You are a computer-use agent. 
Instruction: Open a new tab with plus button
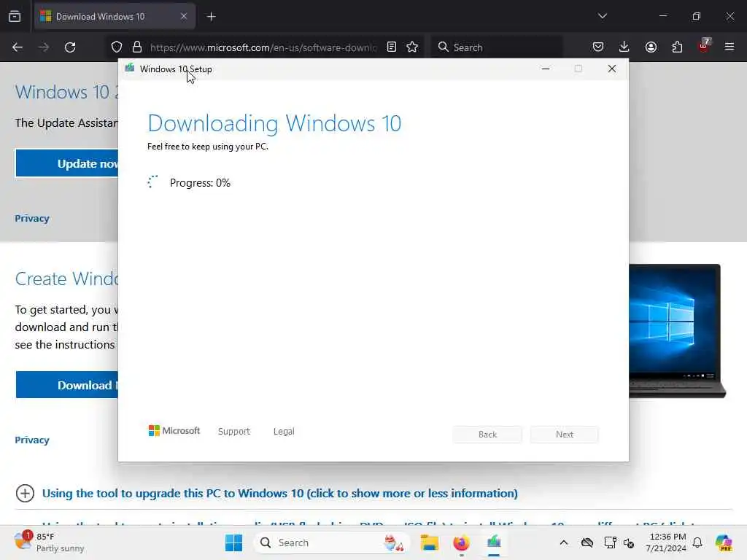point(212,17)
